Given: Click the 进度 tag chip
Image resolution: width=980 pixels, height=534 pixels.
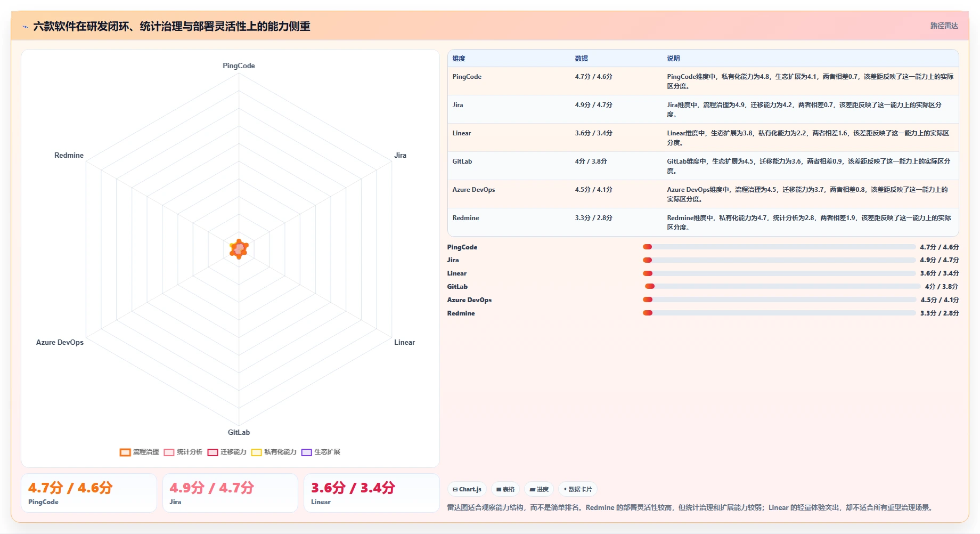Looking at the screenshot, I should point(539,489).
